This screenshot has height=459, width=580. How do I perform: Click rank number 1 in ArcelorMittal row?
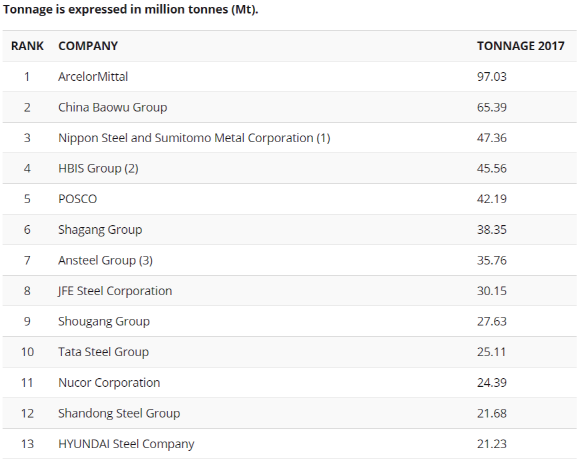coord(27,77)
